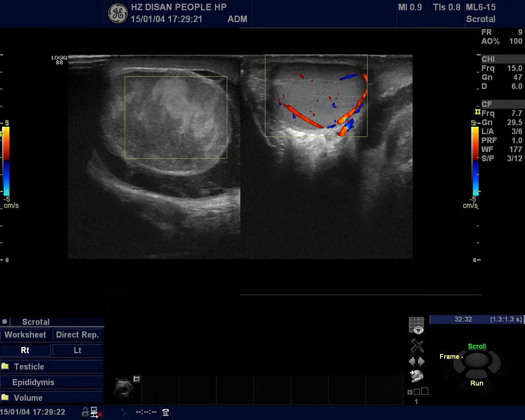Open the active images grid view icon
Viewport: 525px width, 420px height.
click(416, 325)
